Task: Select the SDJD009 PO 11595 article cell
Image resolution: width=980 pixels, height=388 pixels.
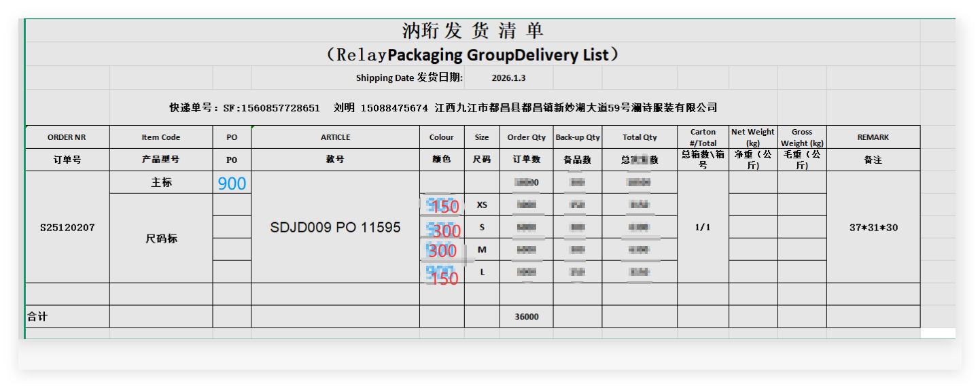Action: 335,228
